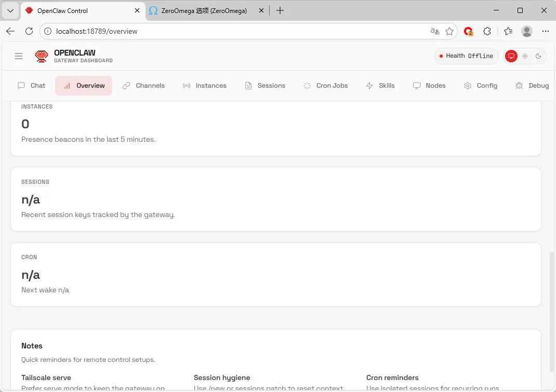Image resolution: width=556 pixels, height=392 pixels.
Task: Select the Overview tab
Action: [x=84, y=86]
